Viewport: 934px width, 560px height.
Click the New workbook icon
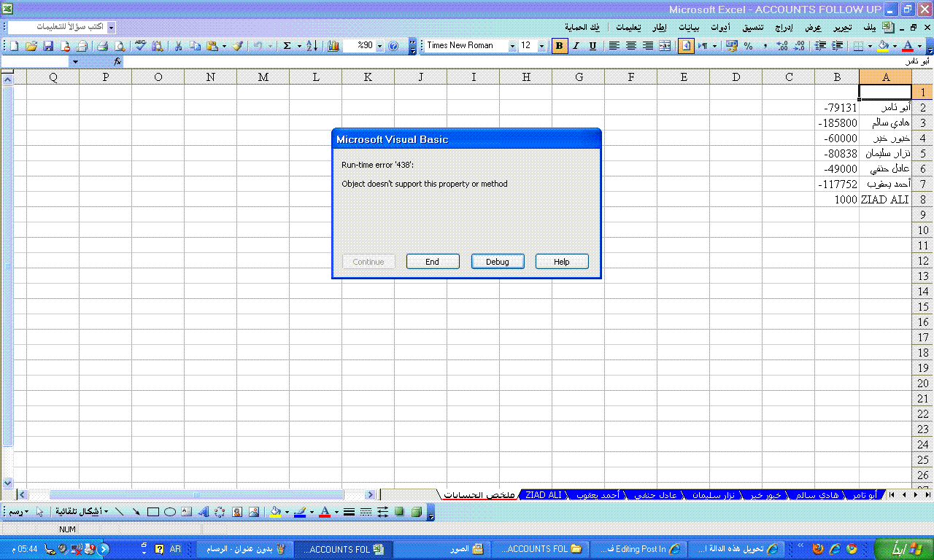[13, 45]
